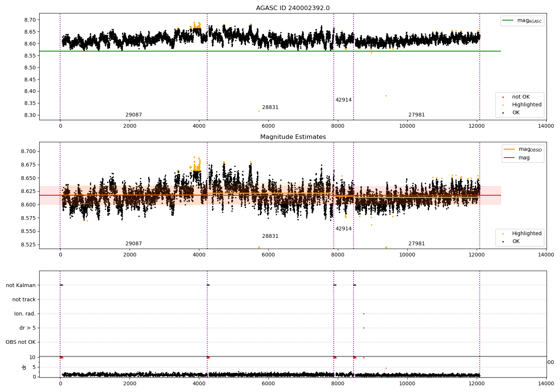This screenshot has width=560, height=392.
Task: Click obsid label 28831 in the top plot
Action: 270,107
